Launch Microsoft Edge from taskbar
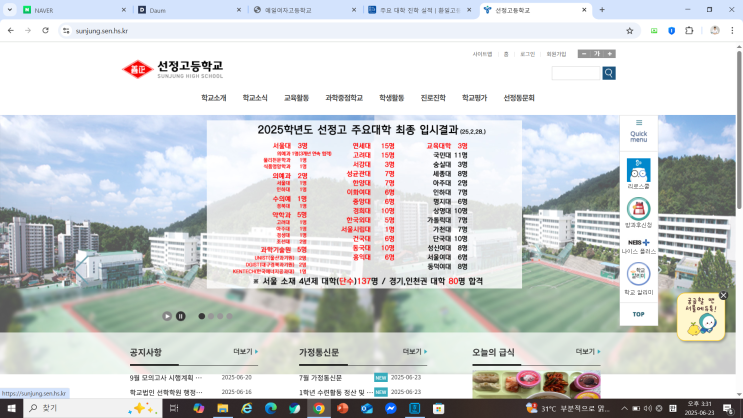This screenshot has height=418, width=743. (271, 408)
